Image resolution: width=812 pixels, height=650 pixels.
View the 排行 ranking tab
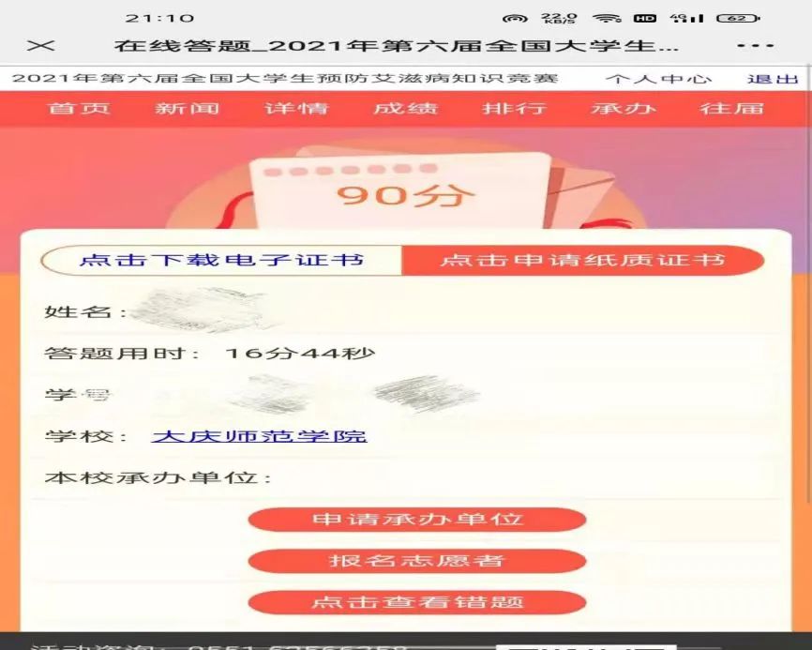pyautogui.click(x=515, y=108)
